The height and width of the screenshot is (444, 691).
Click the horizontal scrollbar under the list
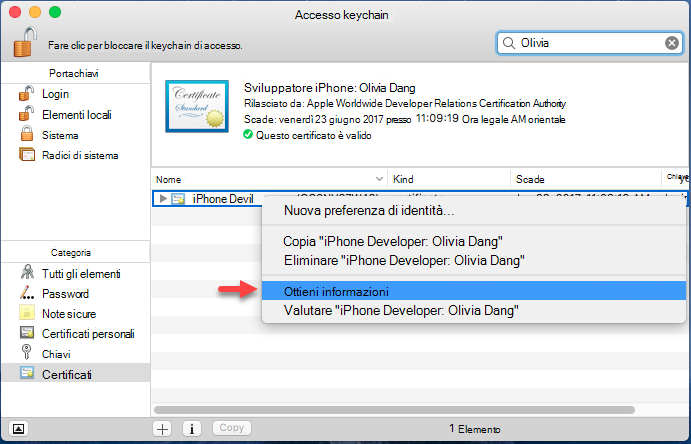coord(394,410)
